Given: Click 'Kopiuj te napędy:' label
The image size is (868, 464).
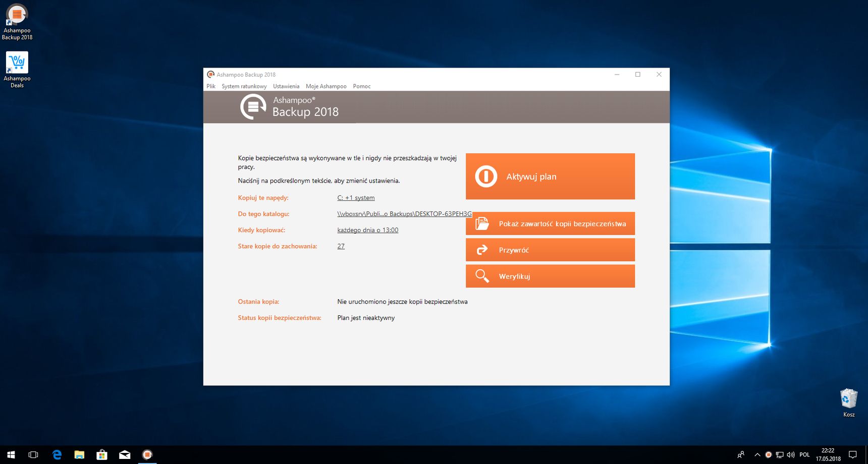Looking at the screenshot, I should pyautogui.click(x=263, y=198).
